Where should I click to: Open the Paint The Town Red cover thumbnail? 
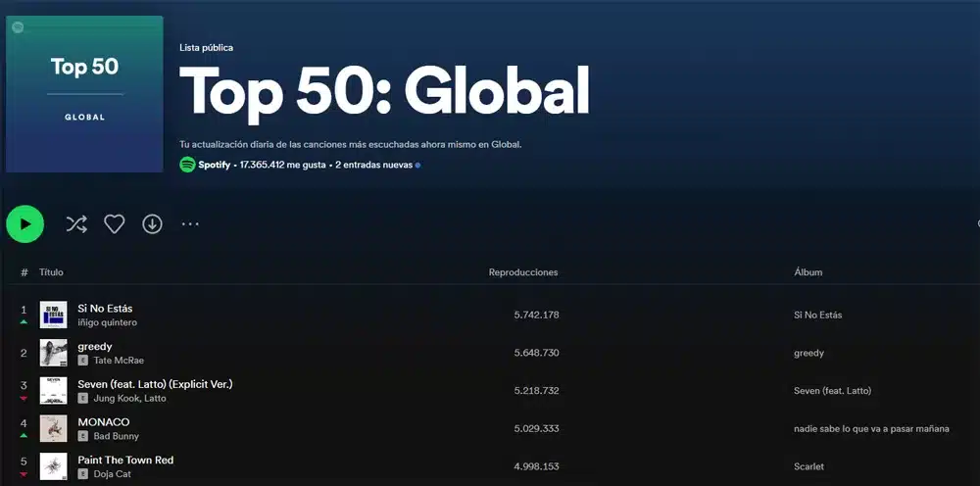[53, 466]
